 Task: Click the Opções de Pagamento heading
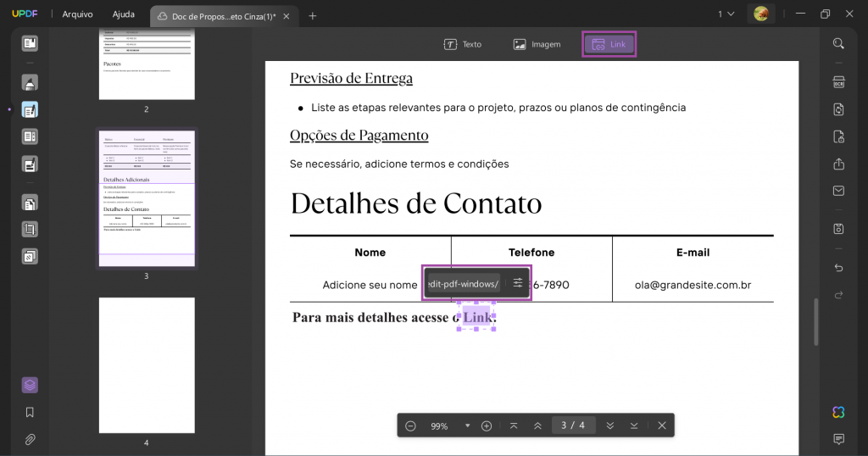pyautogui.click(x=359, y=135)
